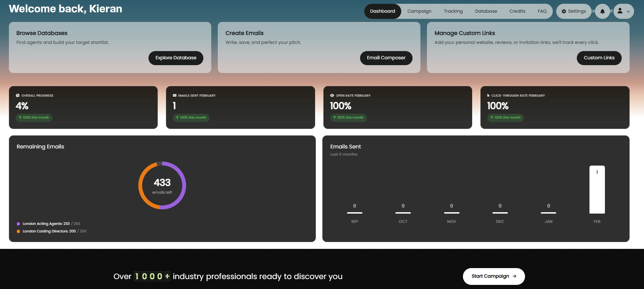The height and width of the screenshot is (289, 644).
Task: Click 'Find agents and build your target shortlist.'
Action: pyautogui.click(x=62, y=43)
